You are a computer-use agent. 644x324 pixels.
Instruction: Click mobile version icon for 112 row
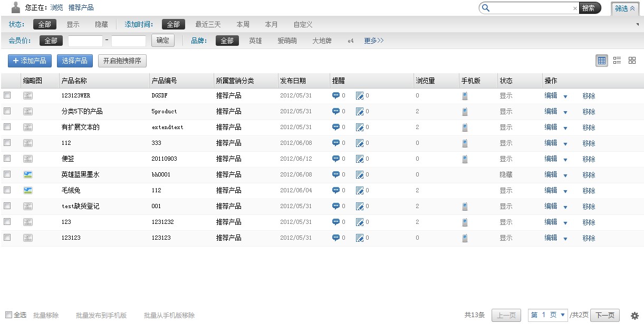[x=465, y=143]
